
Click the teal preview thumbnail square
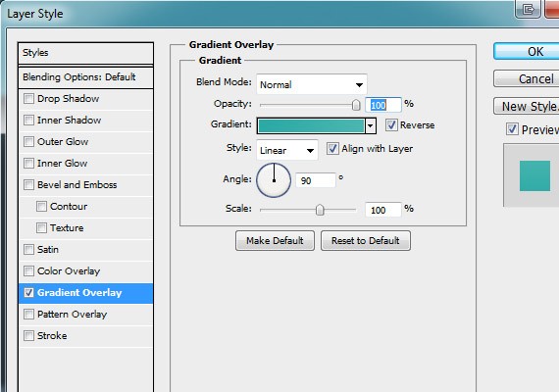pyautogui.click(x=534, y=175)
